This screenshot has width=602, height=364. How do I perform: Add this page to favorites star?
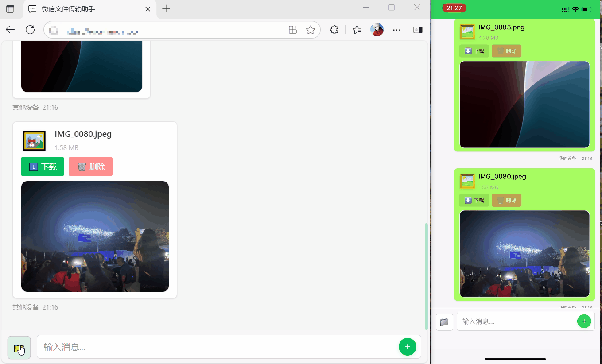click(311, 30)
